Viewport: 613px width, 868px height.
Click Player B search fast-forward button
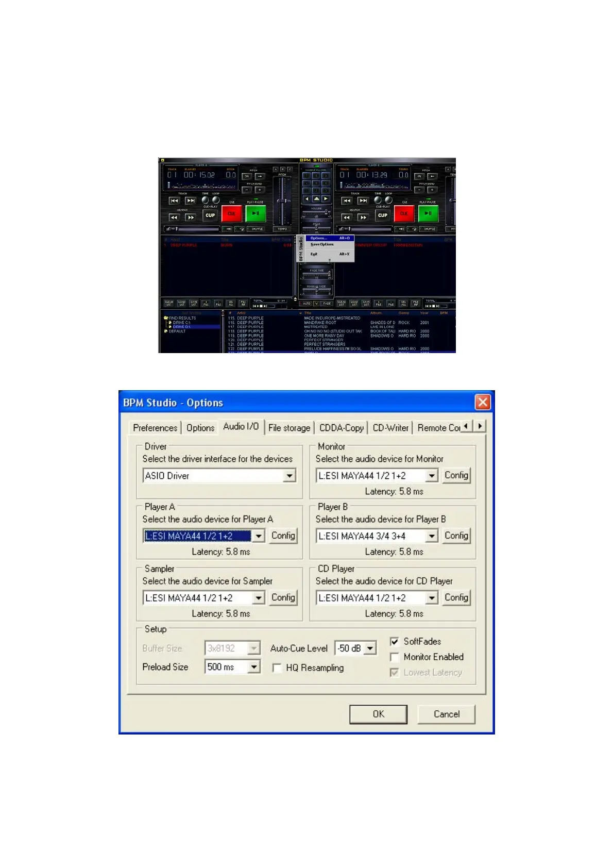point(363,218)
